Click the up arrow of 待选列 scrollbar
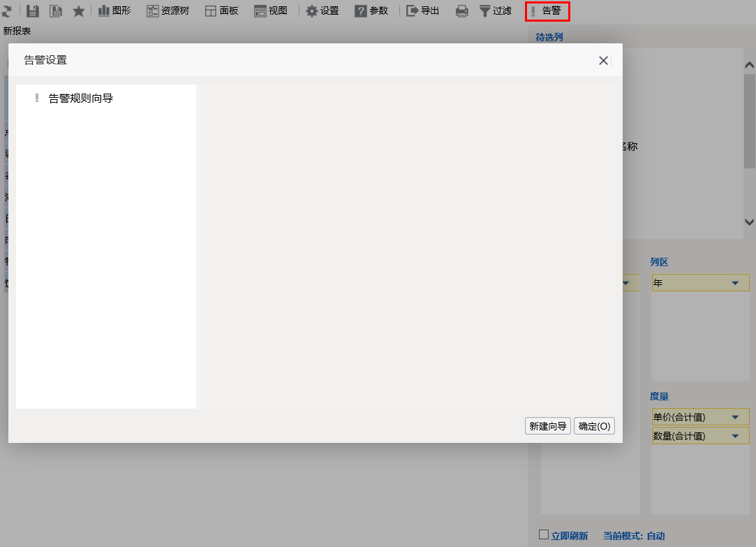Screen dimensions: 756x547 pos(749,65)
